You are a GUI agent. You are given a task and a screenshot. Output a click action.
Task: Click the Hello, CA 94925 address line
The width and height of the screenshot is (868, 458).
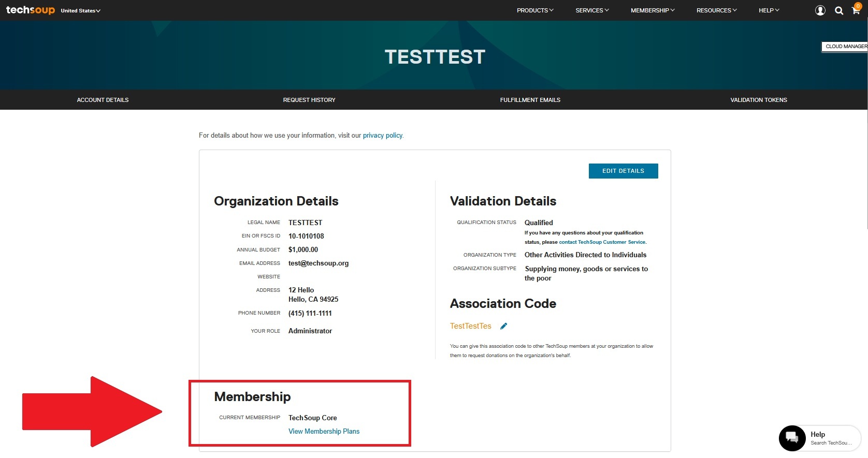click(313, 299)
